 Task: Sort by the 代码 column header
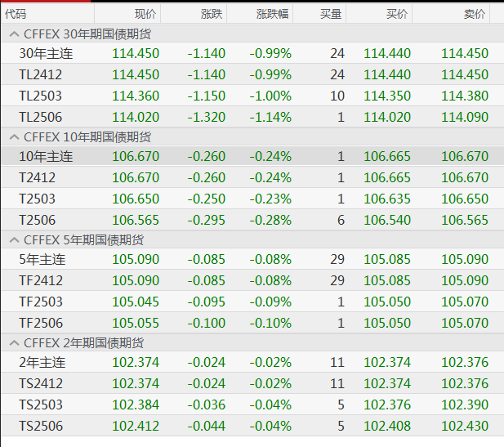click(16, 14)
